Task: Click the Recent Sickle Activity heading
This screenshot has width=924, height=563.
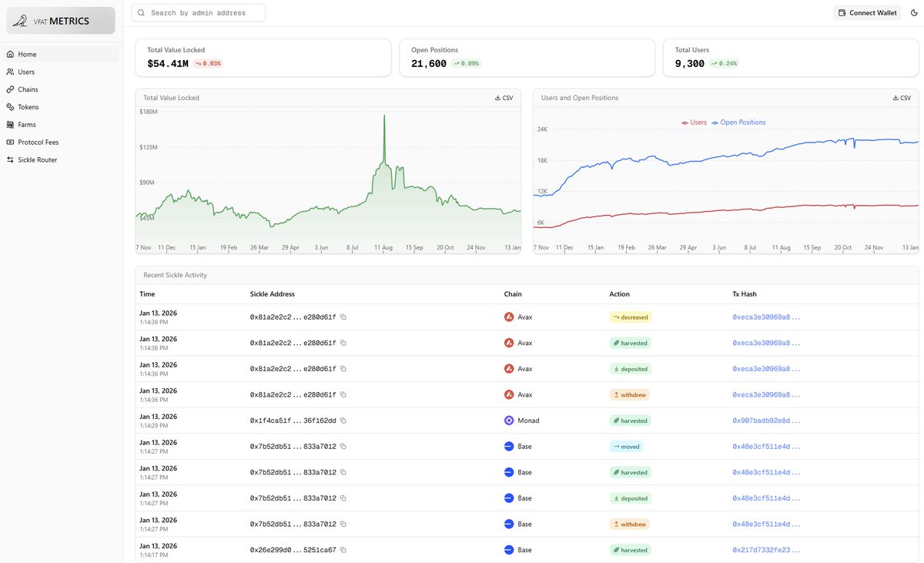Action: tap(175, 275)
